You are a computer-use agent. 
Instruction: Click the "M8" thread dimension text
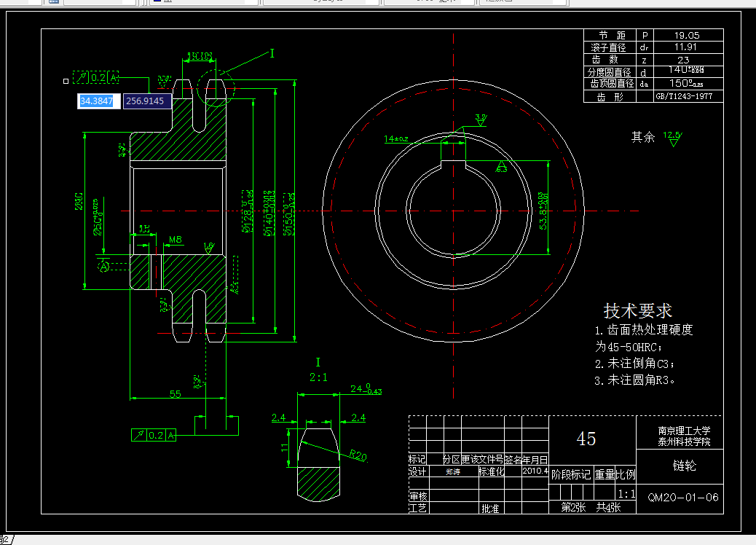click(x=176, y=239)
